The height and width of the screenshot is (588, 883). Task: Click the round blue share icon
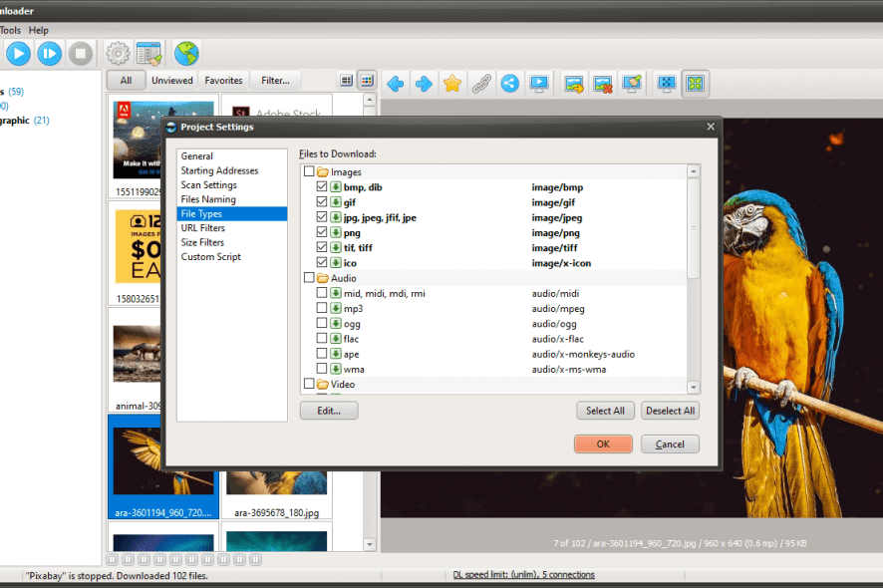pos(509,84)
